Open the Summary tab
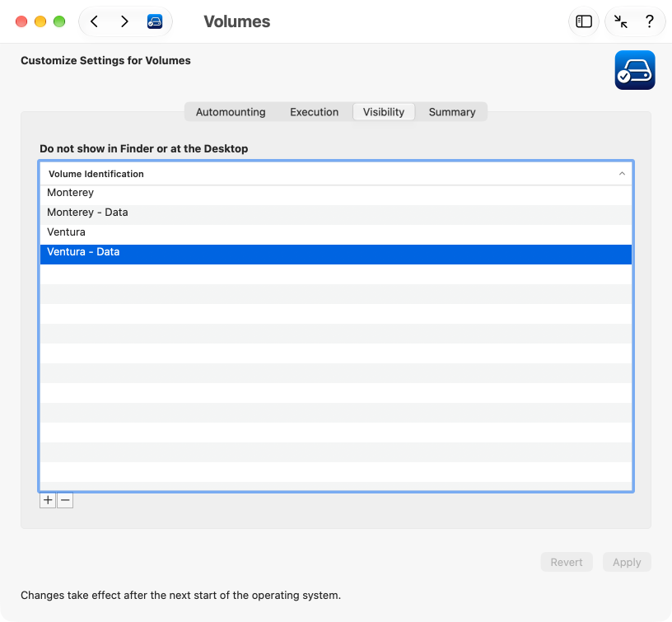This screenshot has width=672, height=622. point(452,112)
